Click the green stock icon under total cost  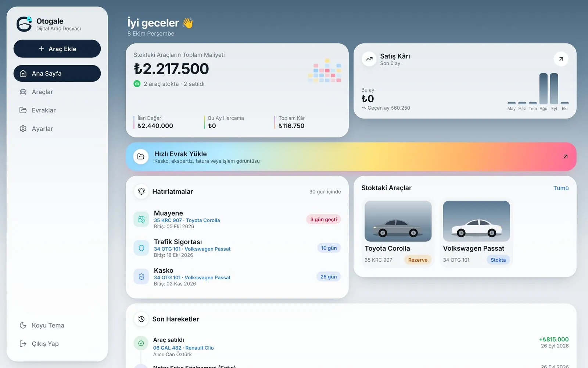137,84
